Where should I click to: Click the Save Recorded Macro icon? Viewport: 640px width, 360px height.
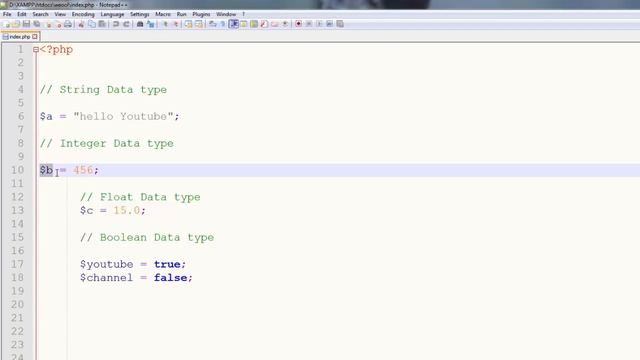(x=340, y=24)
